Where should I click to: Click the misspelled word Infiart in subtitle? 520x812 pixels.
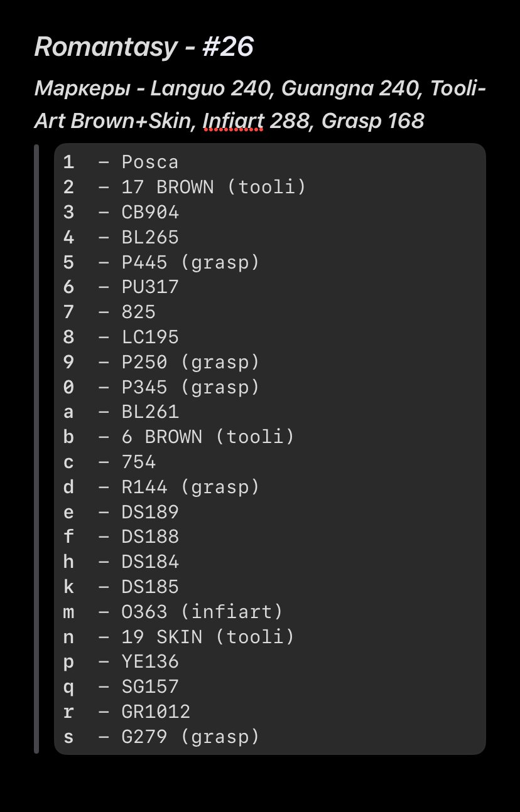pyautogui.click(x=233, y=120)
